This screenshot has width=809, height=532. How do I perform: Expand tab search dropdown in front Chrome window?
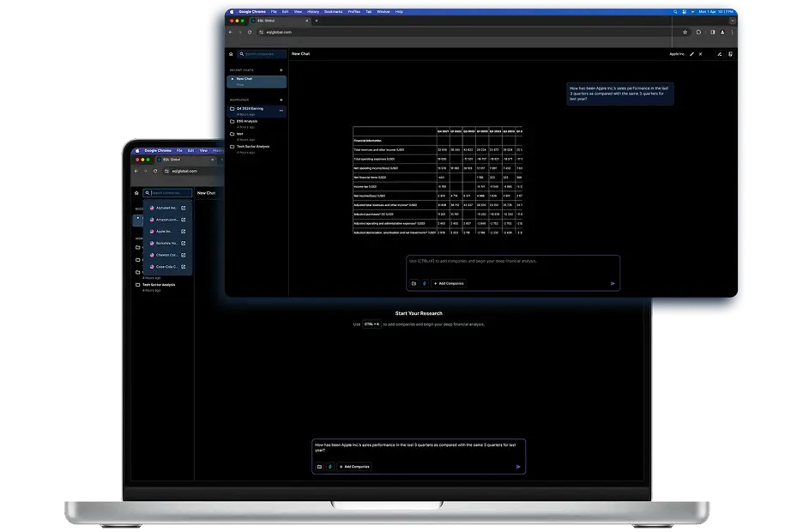732,21
